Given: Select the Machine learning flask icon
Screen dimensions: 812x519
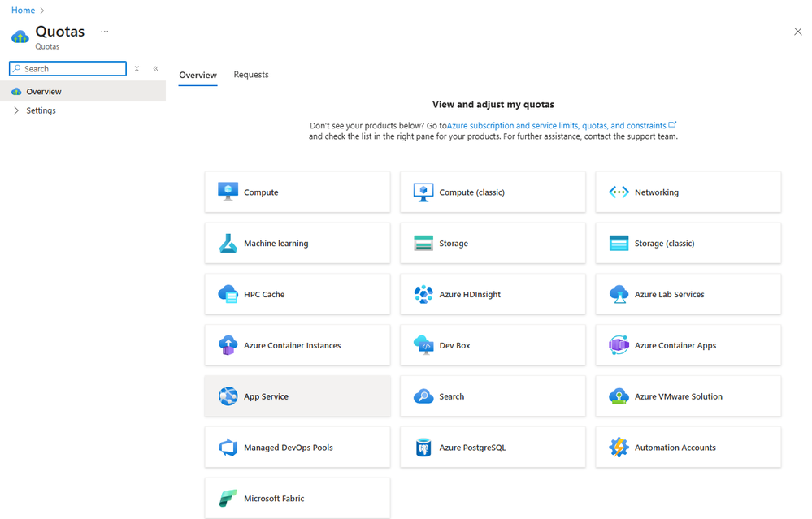Looking at the screenshot, I should (x=228, y=243).
